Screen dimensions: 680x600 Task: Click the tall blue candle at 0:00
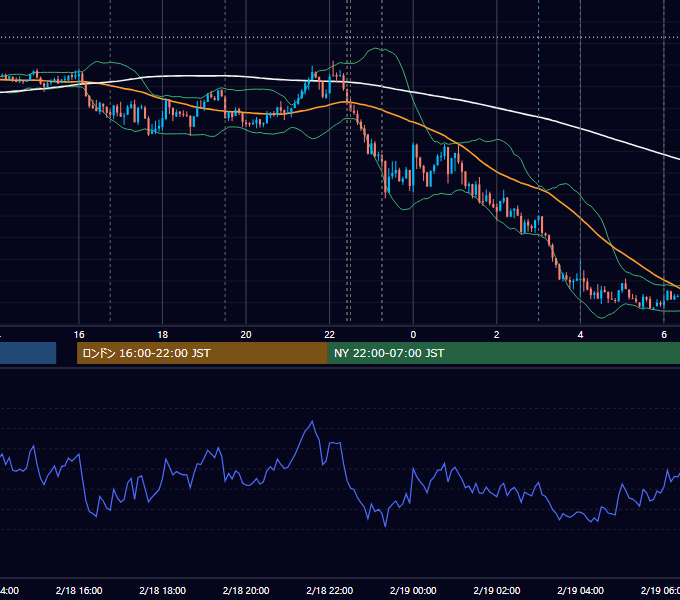point(413,167)
